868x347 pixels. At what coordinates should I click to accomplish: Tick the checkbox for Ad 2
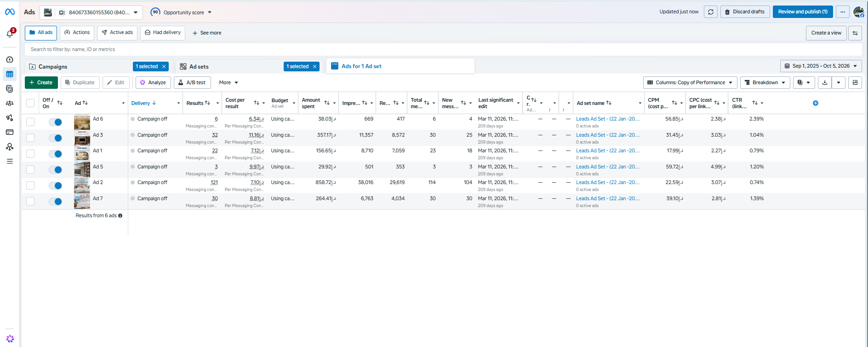(x=30, y=185)
